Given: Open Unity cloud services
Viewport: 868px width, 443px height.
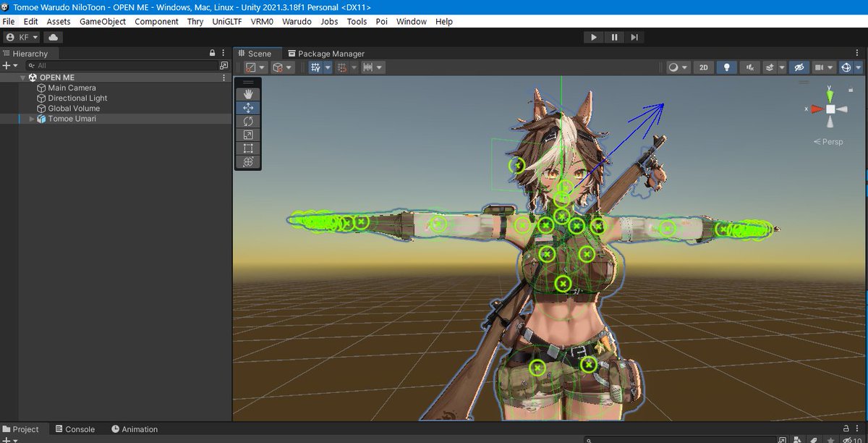Looking at the screenshot, I should [54, 37].
